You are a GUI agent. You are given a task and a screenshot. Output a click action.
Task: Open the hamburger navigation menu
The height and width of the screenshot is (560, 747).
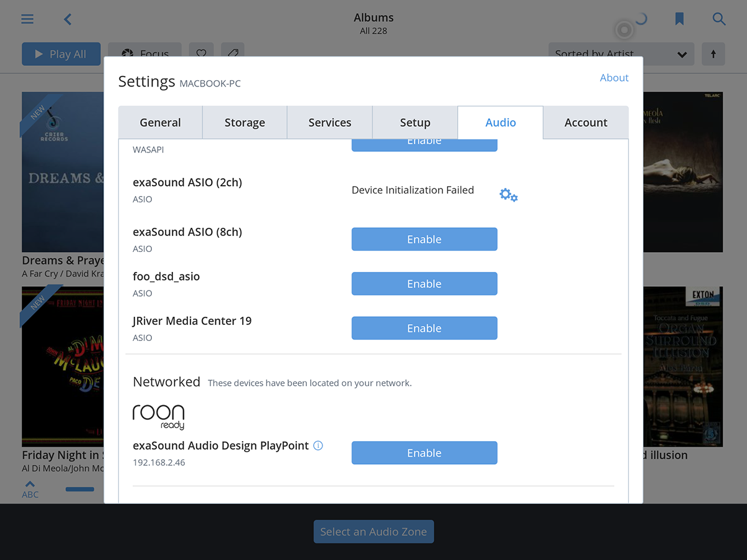click(x=27, y=19)
